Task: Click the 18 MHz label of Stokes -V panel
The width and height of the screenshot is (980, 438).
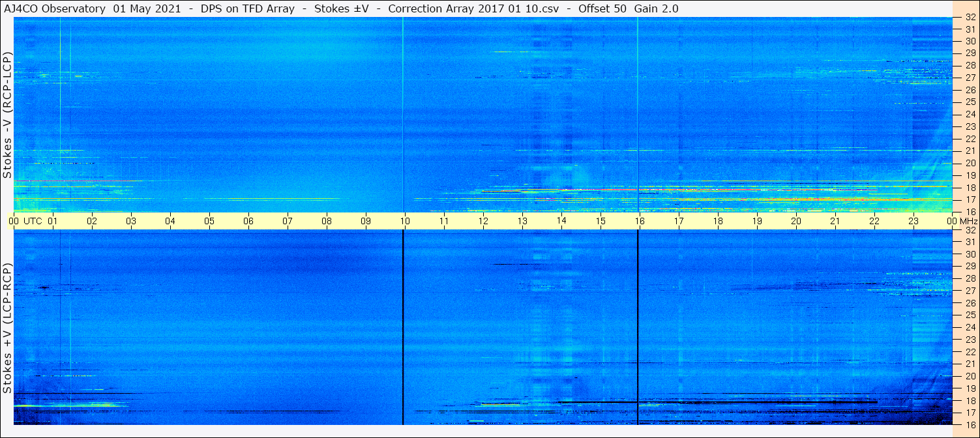Action: 970,187
